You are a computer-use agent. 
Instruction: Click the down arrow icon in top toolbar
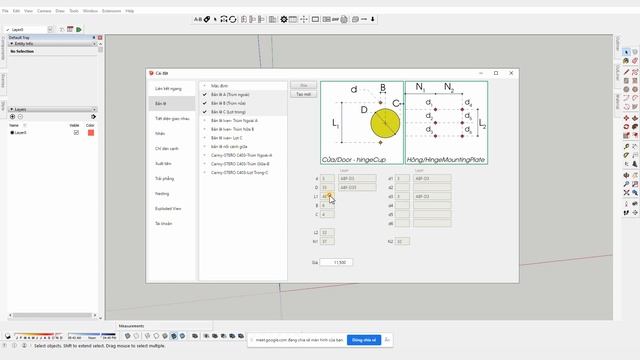373,19
